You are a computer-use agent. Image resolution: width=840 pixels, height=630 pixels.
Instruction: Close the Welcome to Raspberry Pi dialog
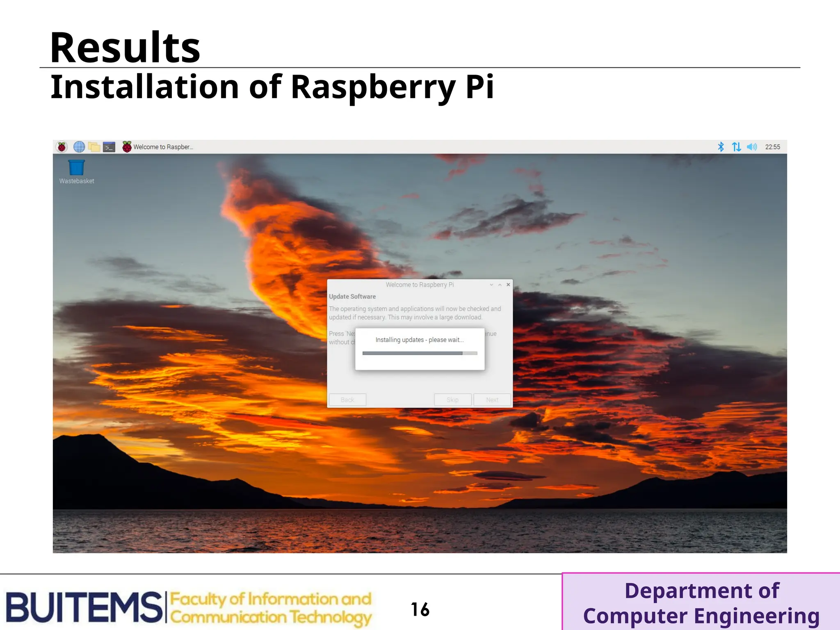(x=508, y=285)
